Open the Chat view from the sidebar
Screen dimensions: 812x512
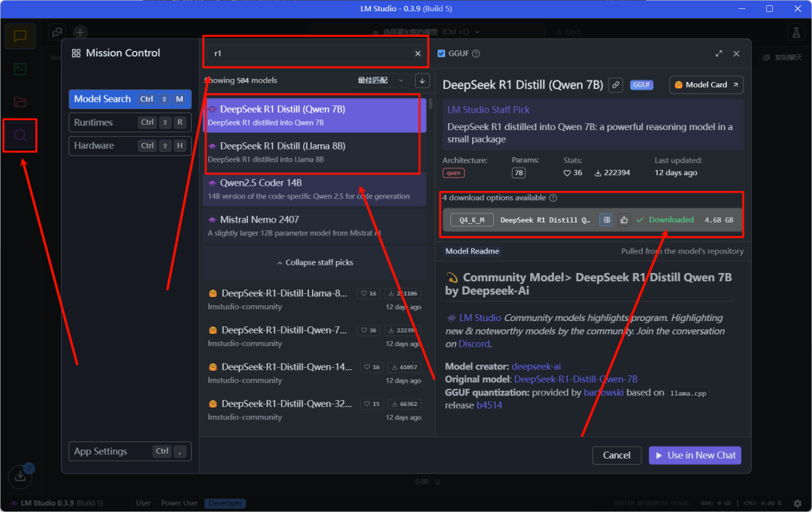pos(20,36)
